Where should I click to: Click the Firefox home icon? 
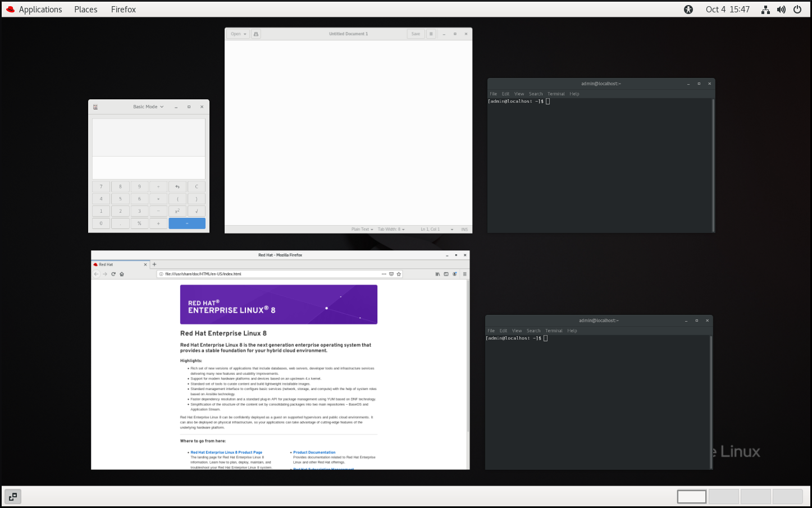122,274
